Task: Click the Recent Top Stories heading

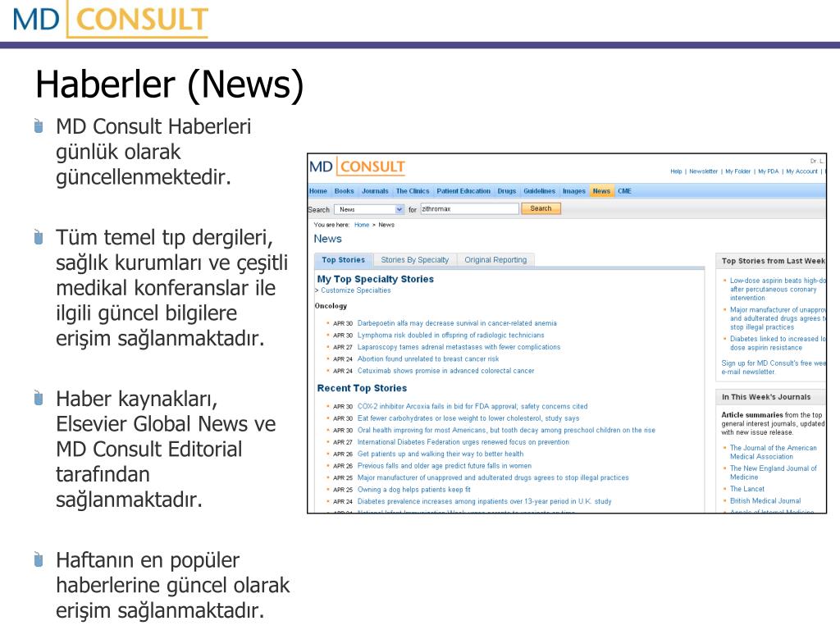Action: [x=362, y=388]
